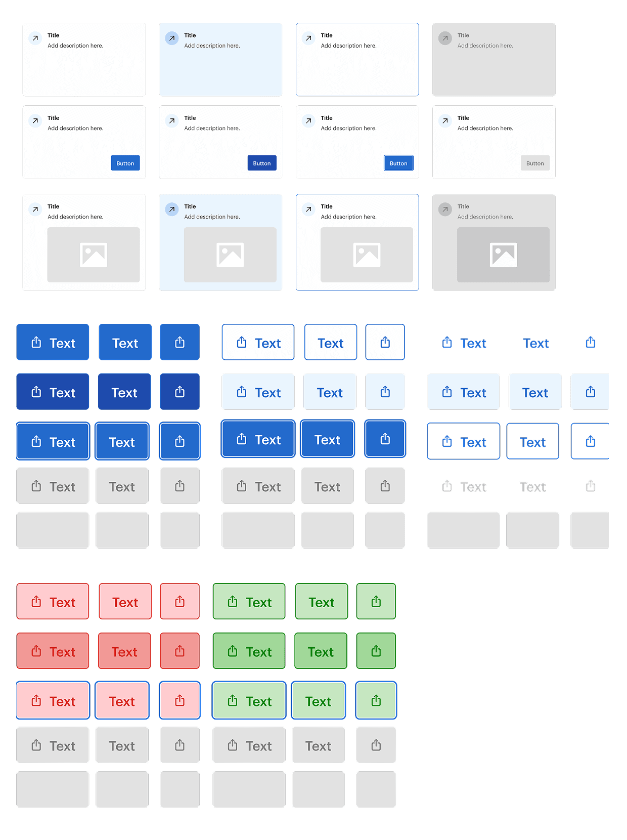The height and width of the screenshot is (840, 627).
Task: Click light green icon-only share button without focus ring
Action: point(376,601)
